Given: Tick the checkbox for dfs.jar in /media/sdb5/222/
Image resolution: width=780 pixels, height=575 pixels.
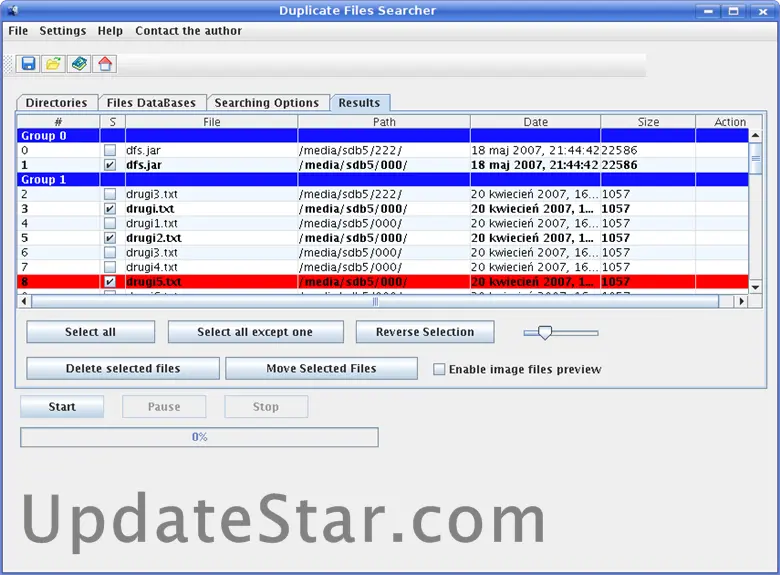Looking at the screenshot, I should click(110, 150).
